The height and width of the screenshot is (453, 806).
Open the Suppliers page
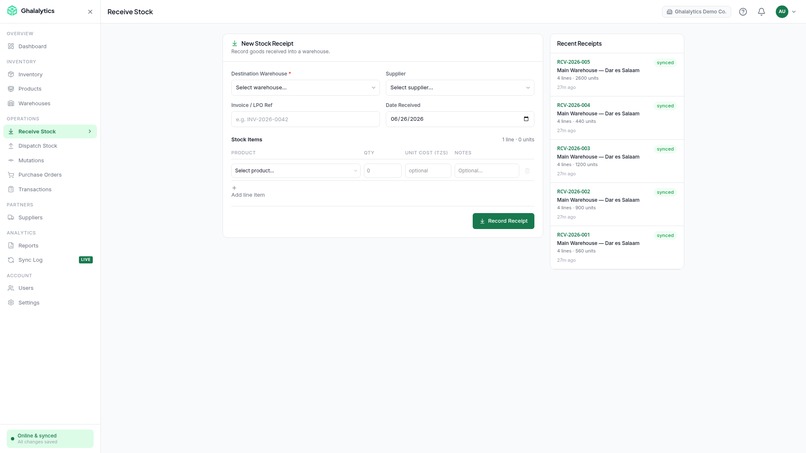(x=50, y=218)
